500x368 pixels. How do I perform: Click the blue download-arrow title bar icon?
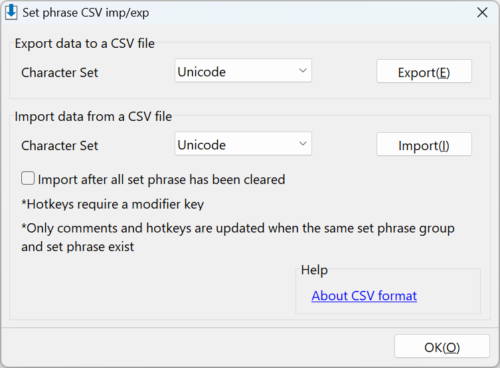click(11, 12)
